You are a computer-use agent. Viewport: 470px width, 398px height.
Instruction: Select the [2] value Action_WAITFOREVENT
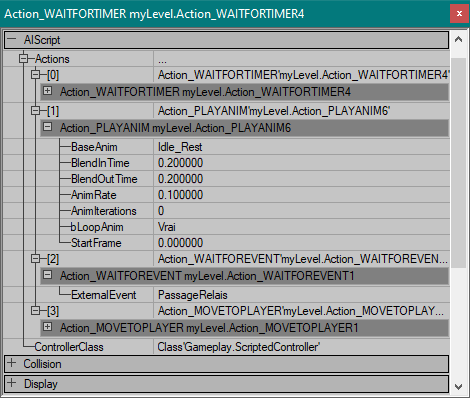[x=302, y=259]
